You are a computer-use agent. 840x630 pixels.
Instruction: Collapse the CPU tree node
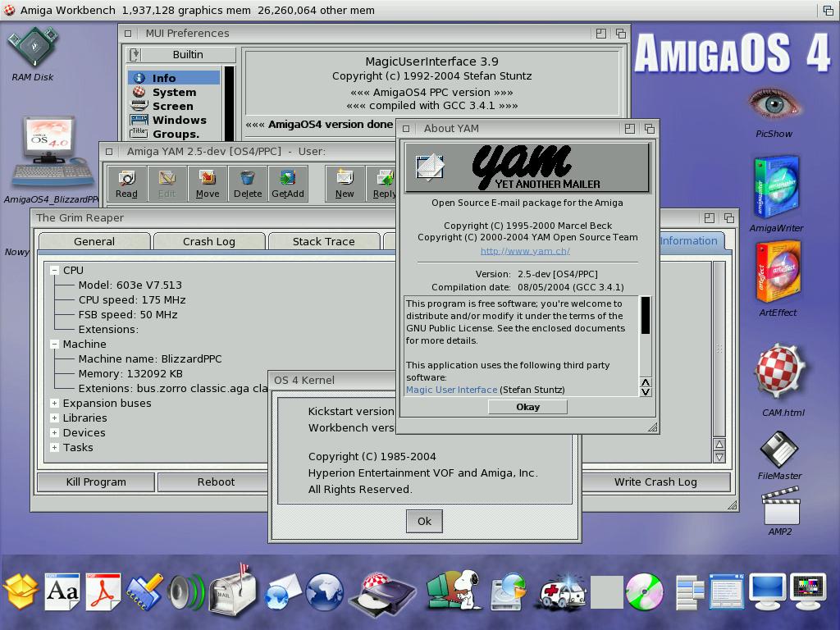55,271
